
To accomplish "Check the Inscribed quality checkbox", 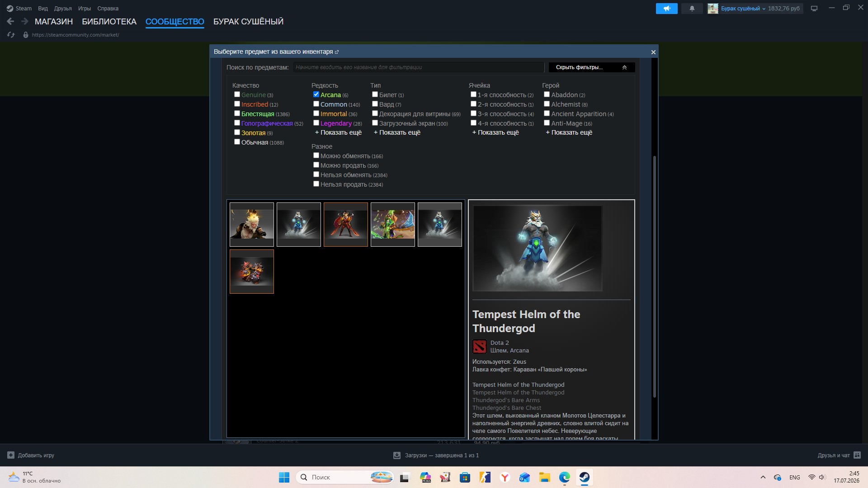I will [x=237, y=104].
